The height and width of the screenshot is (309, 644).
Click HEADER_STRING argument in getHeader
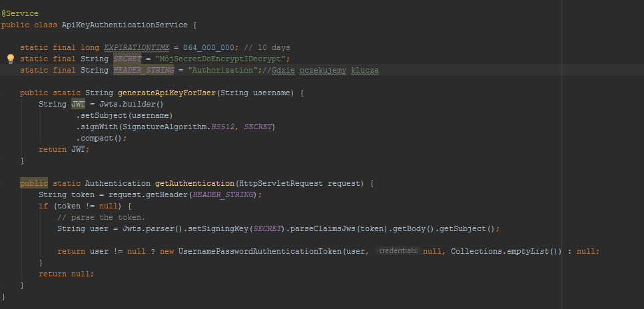click(x=222, y=194)
